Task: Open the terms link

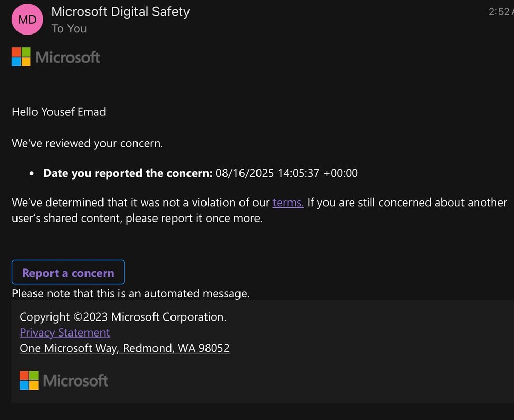Action: [x=288, y=203]
